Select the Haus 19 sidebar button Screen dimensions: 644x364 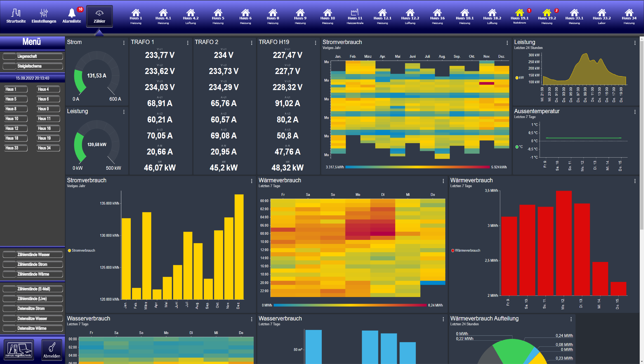coord(48,138)
